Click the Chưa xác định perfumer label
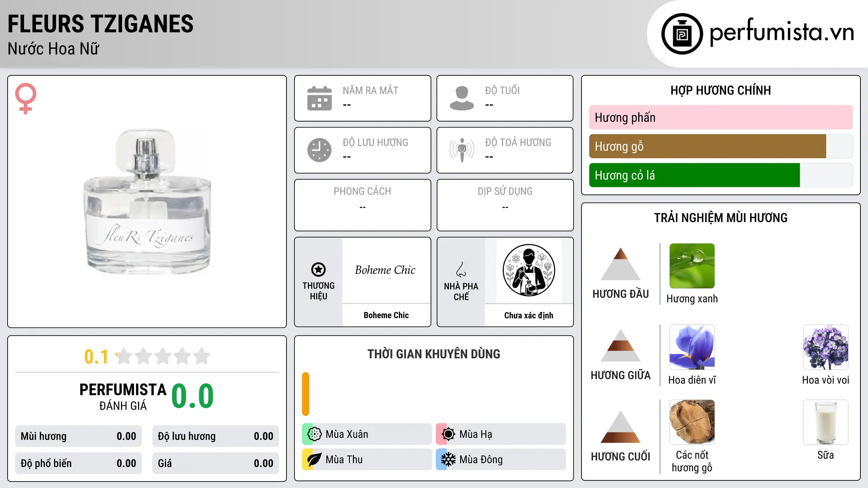 pos(529,315)
